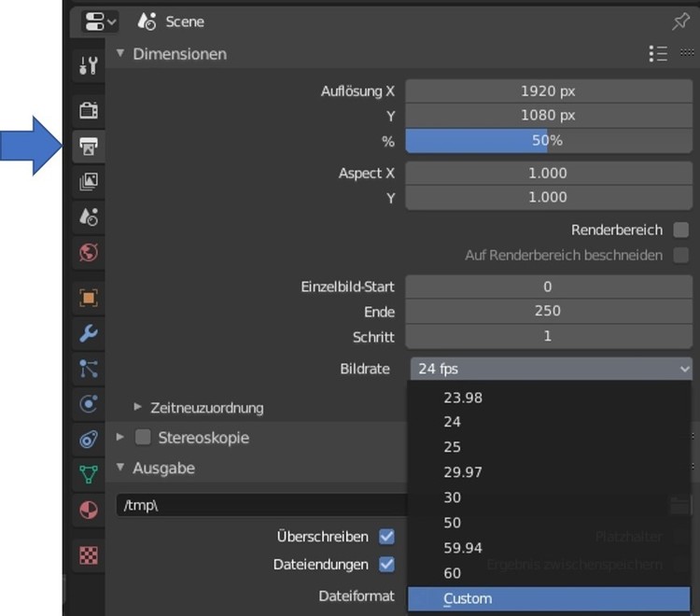The image size is (700, 616).
Task: Click the pin icon in the header
Action: (x=680, y=21)
